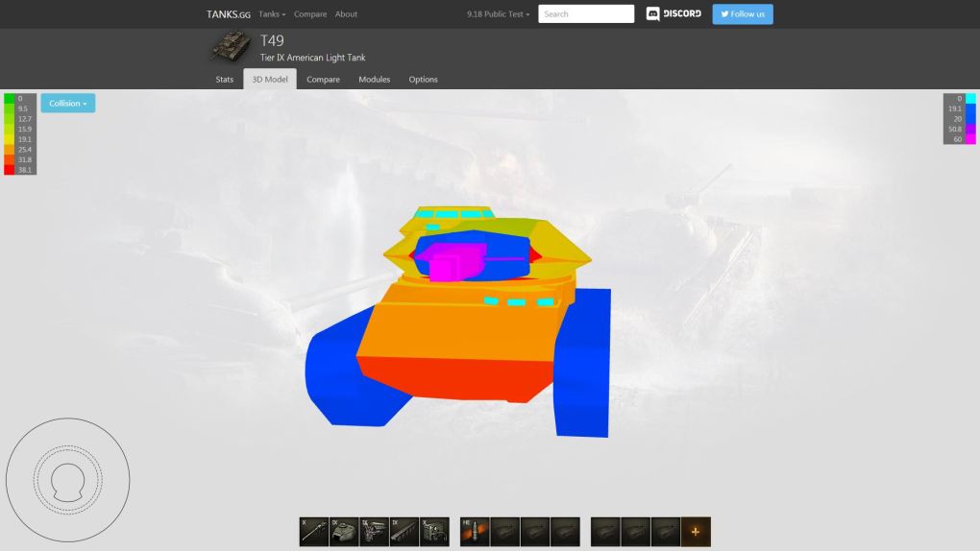Screen dimensions: 980x551
Task: Switch to the Modules tab
Action: click(x=374, y=80)
